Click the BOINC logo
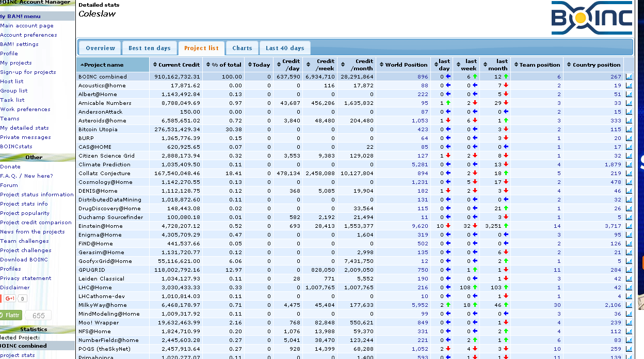This screenshot has height=359, width=644. point(591,18)
